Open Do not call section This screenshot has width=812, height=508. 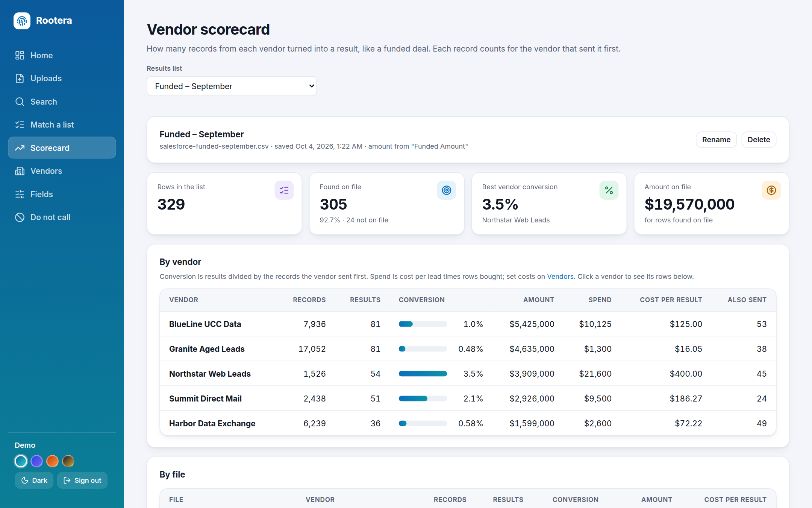click(x=62, y=217)
